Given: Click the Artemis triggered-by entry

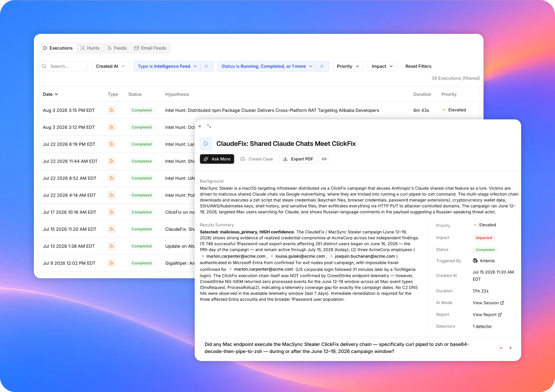Looking at the screenshot, I should (x=484, y=261).
